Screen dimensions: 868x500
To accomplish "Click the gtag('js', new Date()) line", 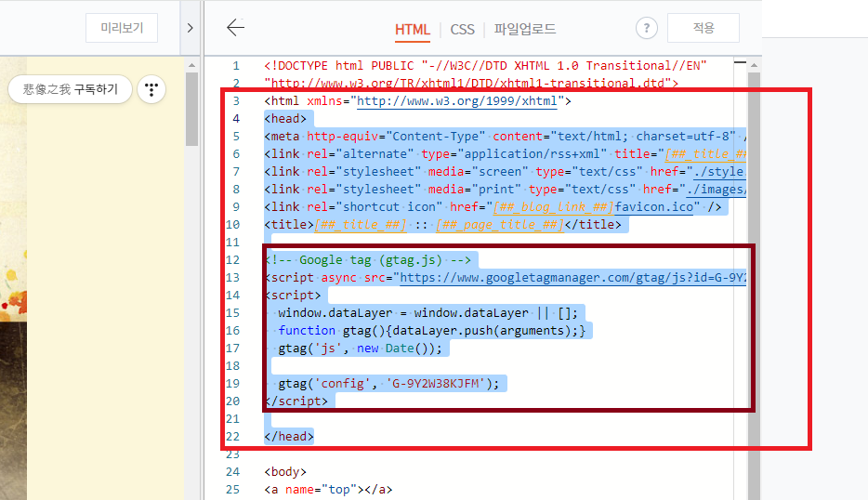I will tap(360, 349).
